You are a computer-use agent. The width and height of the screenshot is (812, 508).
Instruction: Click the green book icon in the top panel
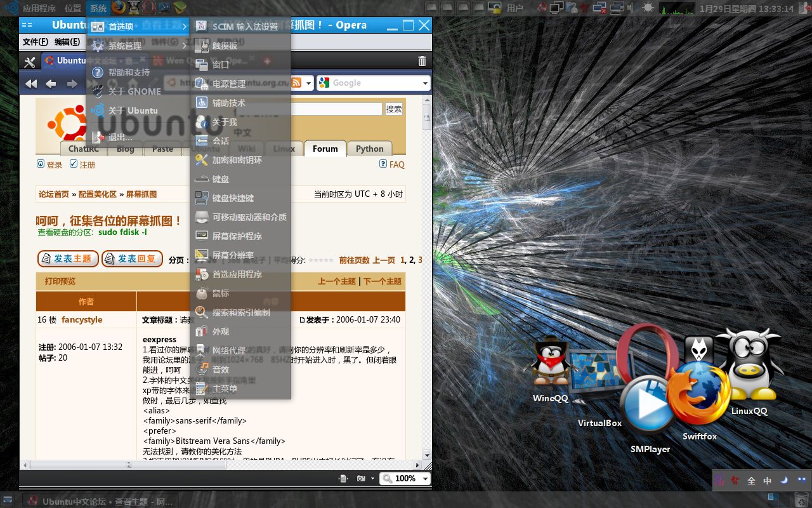point(180,8)
